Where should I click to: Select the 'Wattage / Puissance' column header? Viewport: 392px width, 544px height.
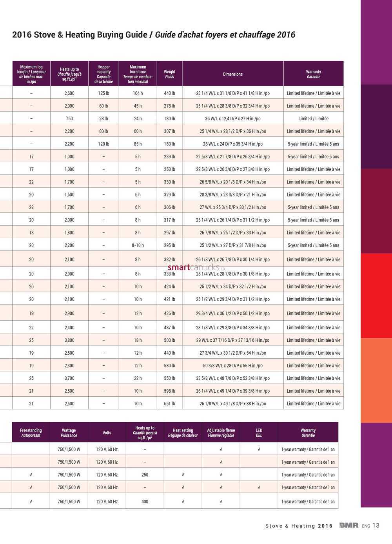69,433
